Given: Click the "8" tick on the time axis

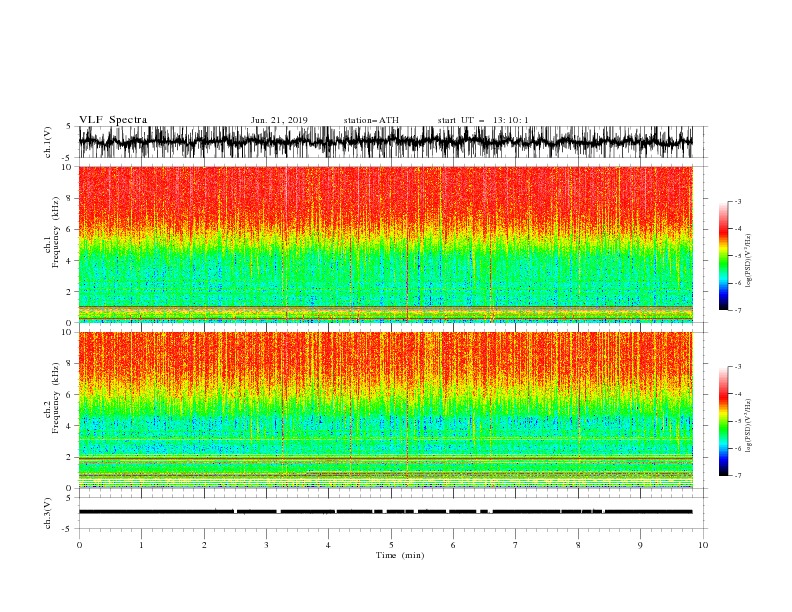Looking at the screenshot, I should pyautogui.click(x=578, y=545).
